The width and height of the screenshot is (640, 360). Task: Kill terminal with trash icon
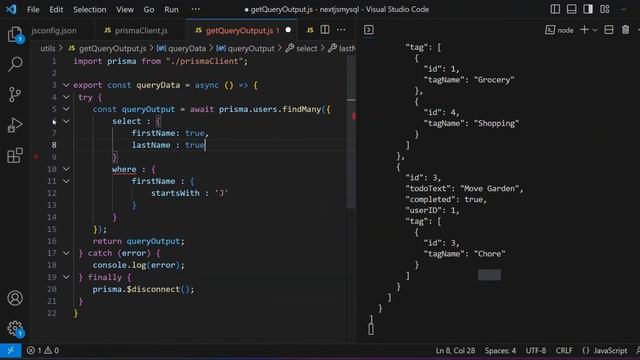click(x=625, y=30)
